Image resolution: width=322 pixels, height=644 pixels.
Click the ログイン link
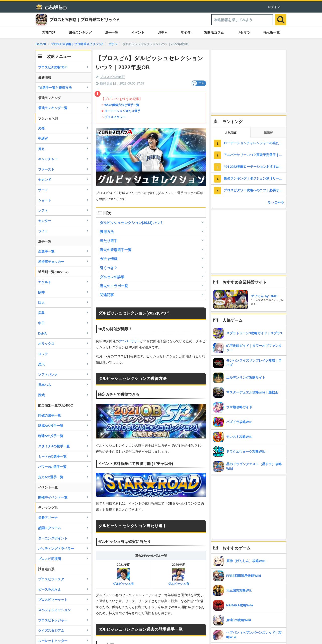point(274,7)
